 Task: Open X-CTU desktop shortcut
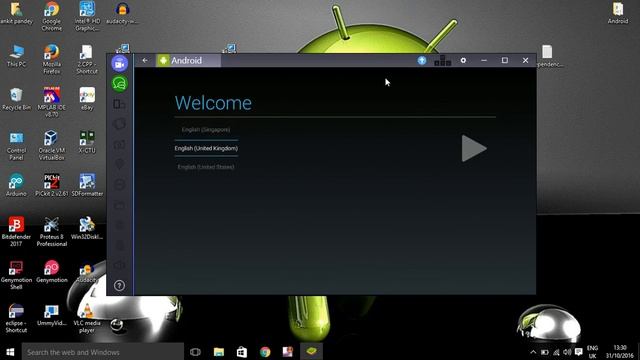point(87,142)
